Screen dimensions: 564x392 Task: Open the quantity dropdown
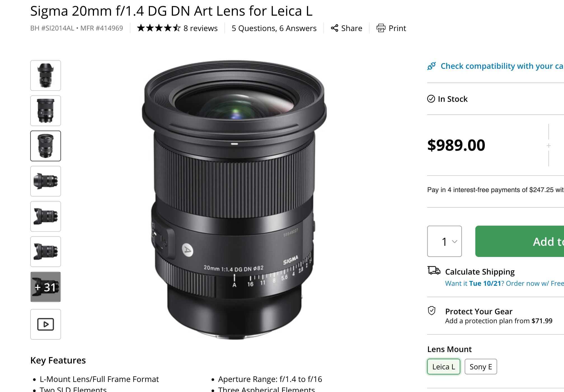point(444,241)
